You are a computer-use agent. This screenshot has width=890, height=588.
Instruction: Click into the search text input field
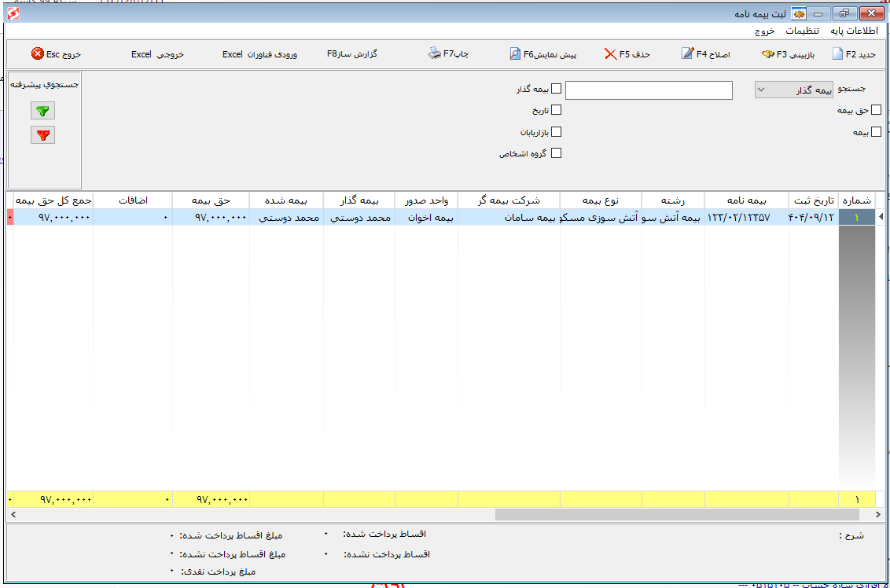coord(649,90)
